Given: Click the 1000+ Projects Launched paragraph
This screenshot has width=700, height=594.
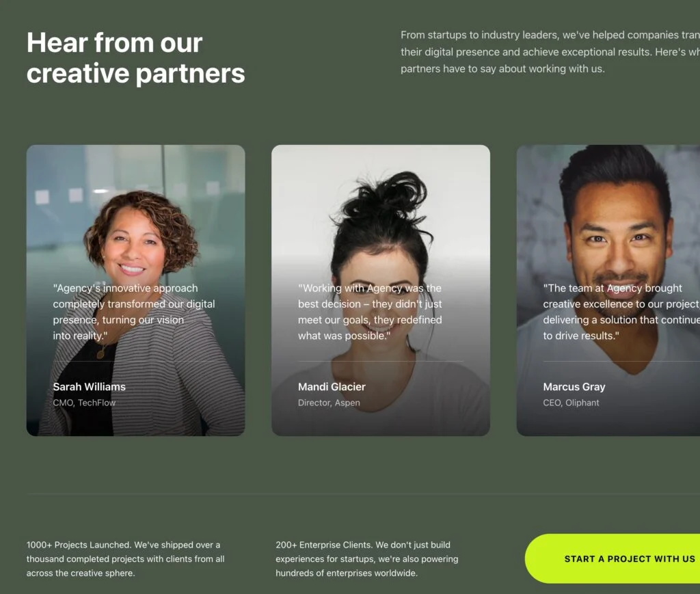Looking at the screenshot, I should tap(126, 558).
